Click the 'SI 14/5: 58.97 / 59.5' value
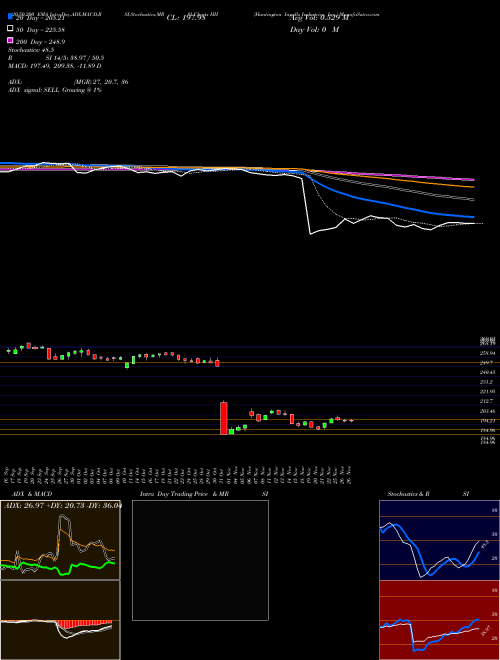The height and width of the screenshot is (660, 500). (75, 58)
